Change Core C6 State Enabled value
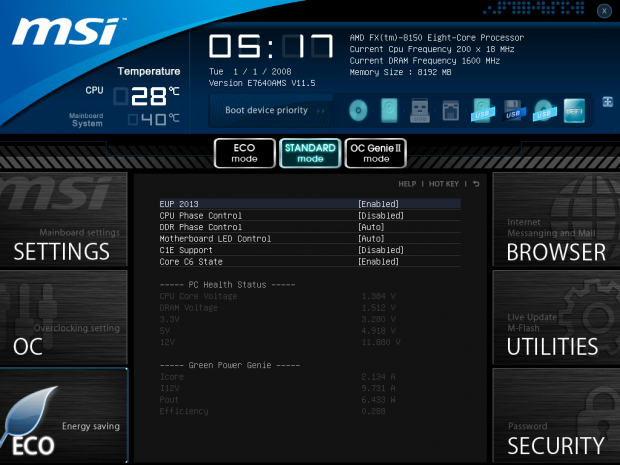The image size is (620, 465). tap(378, 261)
